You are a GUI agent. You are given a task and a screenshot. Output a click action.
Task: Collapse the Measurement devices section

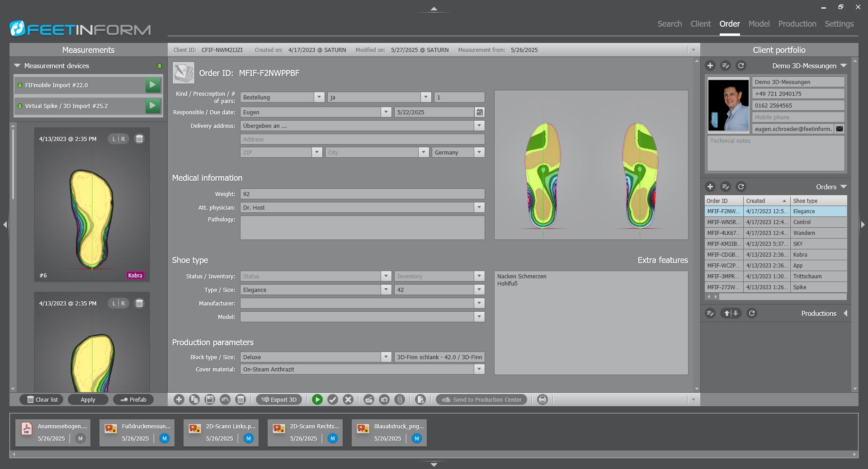[17, 66]
